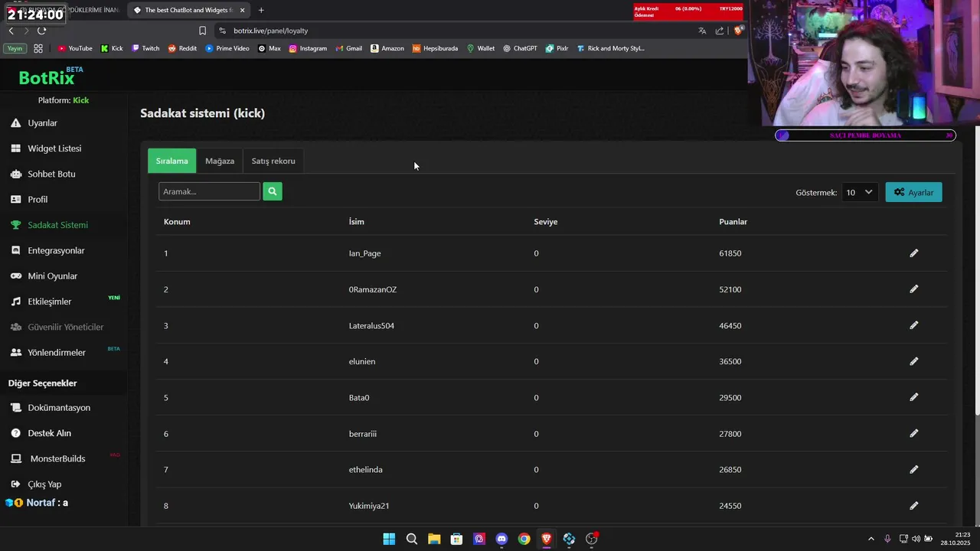Screen dimensions: 980x551
Task: Edit points for 0RamazanOZ row
Action: [913, 289]
